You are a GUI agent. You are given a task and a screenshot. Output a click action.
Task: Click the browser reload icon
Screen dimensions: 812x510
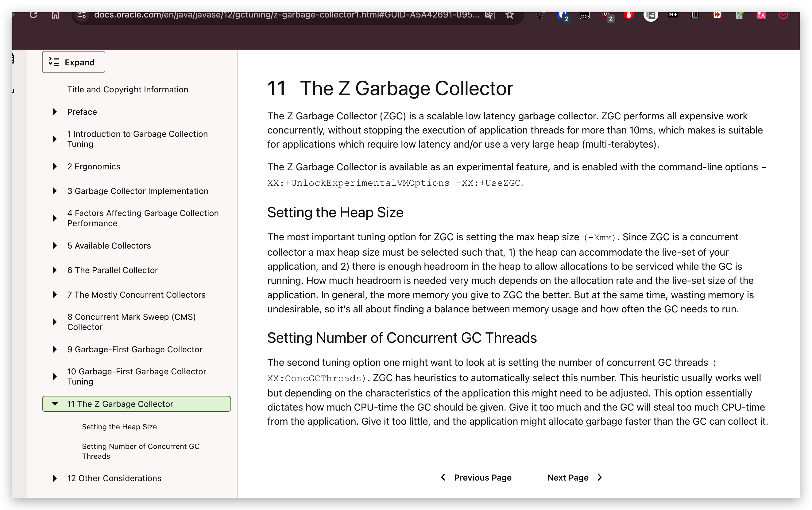click(x=33, y=15)
